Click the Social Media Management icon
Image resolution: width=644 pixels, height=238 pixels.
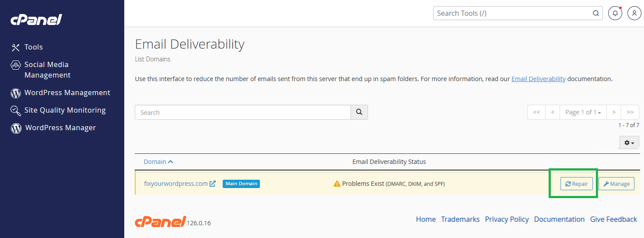click(16, 65)
